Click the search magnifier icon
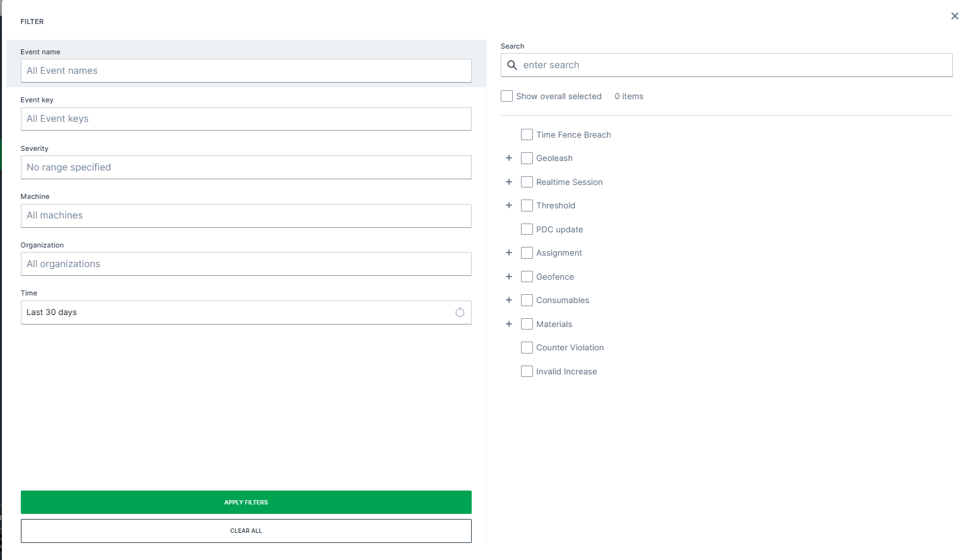The height and width of the screenshot is (560, 968). [x=511, y=65]
